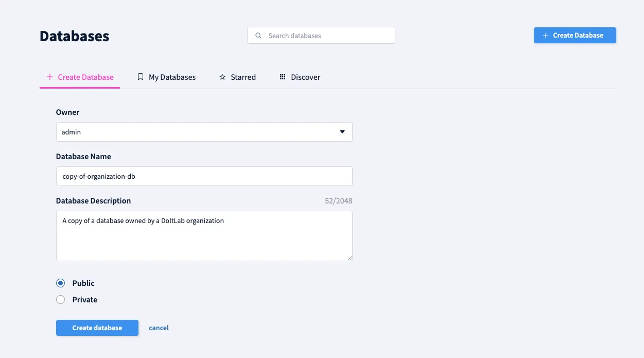This screenshot has width=644, height=358.
Task: Toggle database visibility to Private
Action: point(60,299)
